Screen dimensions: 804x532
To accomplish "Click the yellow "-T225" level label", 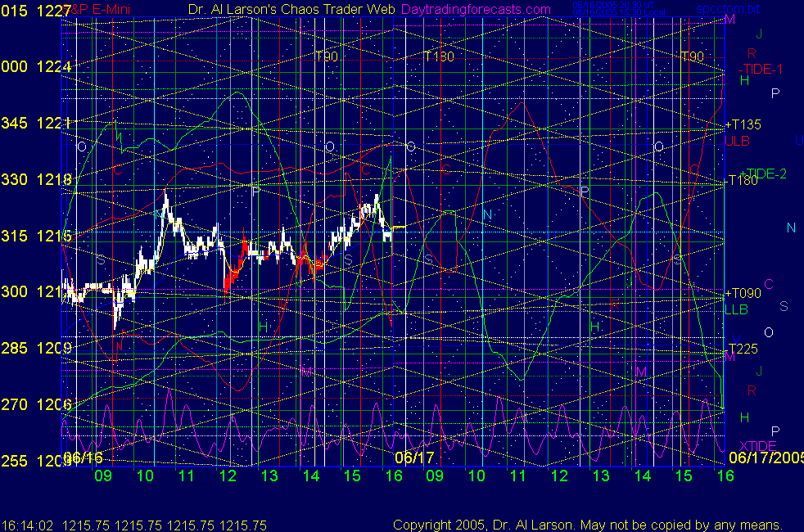I will click(x=742, y=349).
